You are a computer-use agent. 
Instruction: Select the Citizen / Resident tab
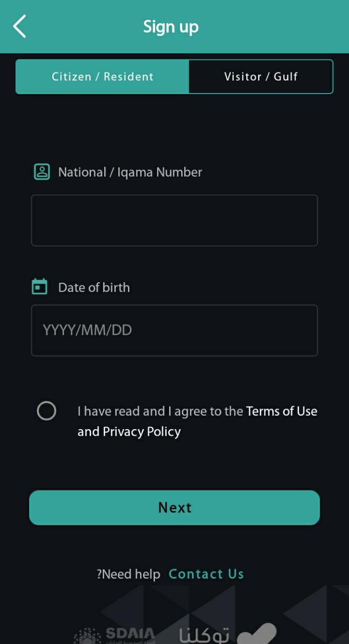point(103,76)
